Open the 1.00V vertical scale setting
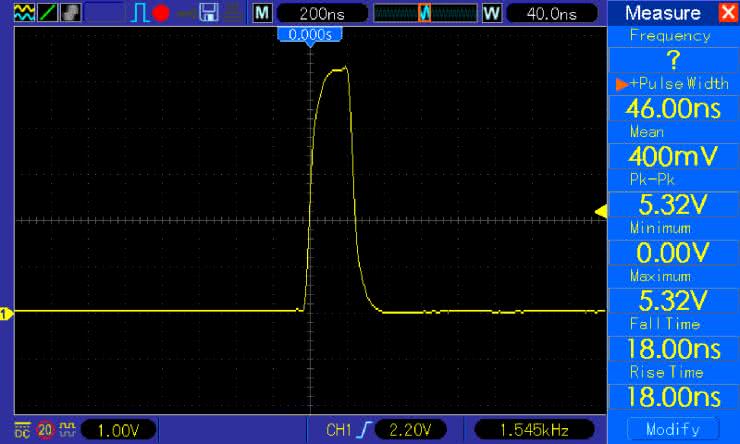 pos(116,430)
